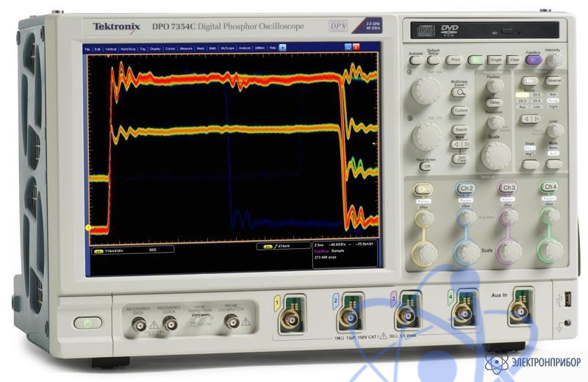Viewport: 588px width, 382px height.
Task: Turn off the Touch Screen button
Action: point(426,166)
